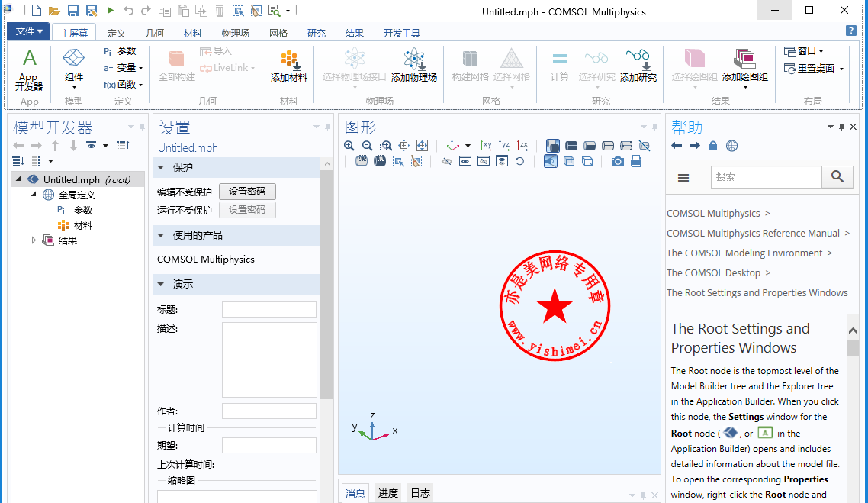Take a snapshot with the camera icon

point(618,161)
